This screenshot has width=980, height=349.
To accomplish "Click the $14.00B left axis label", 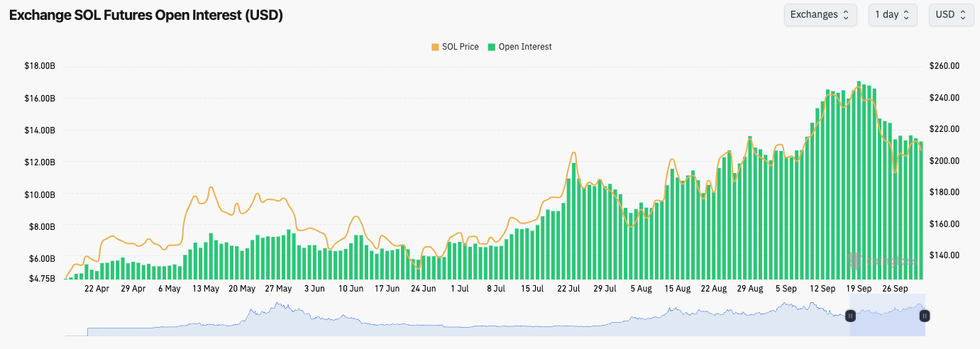I will [39, 131].
